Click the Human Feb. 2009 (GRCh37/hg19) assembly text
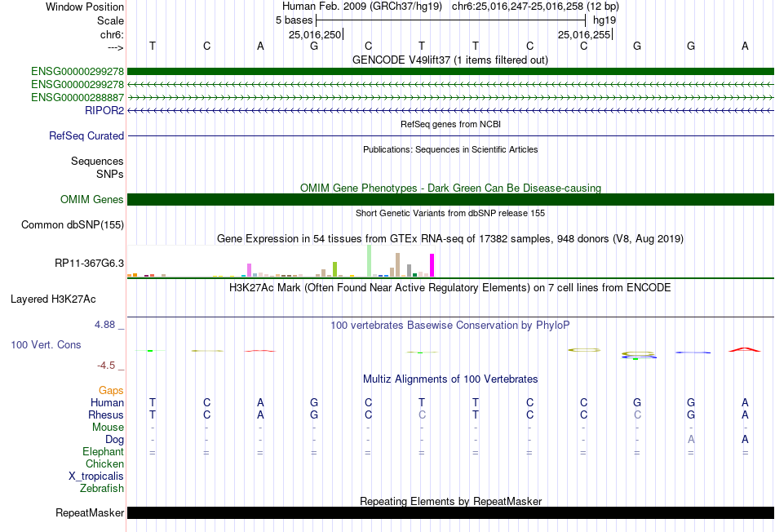 click(363, 7)
